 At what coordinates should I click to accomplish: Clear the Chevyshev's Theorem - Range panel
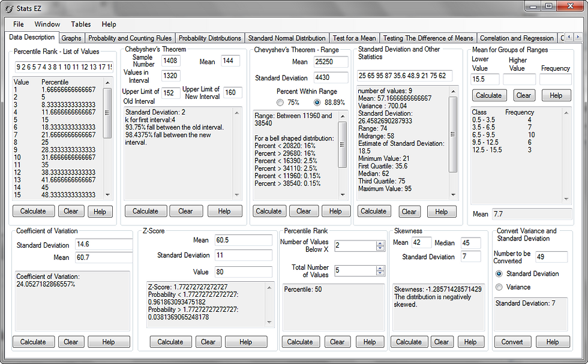304,212
